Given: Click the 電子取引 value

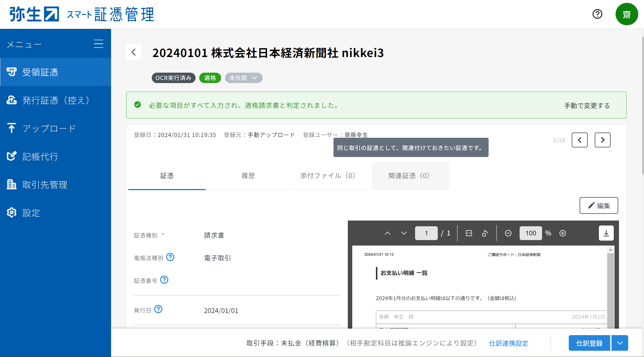Looking at the screenshot, I should pyautogui.click(x=217, y=258).
